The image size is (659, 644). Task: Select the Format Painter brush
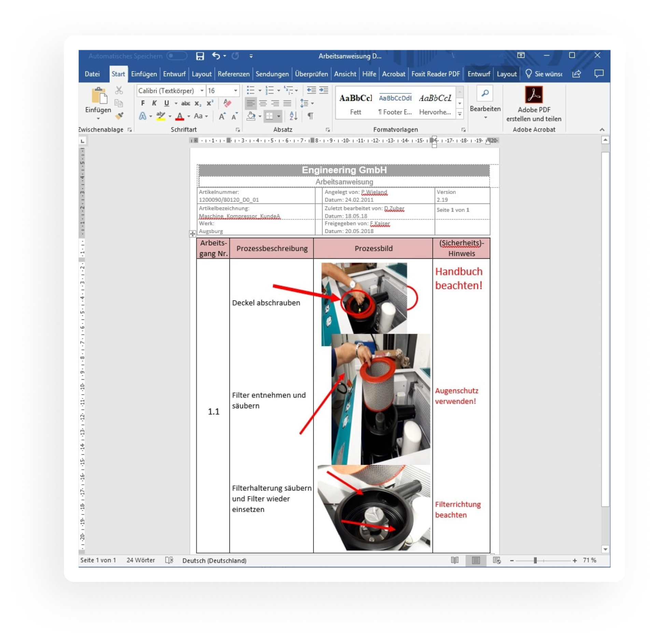coord(119,116)
